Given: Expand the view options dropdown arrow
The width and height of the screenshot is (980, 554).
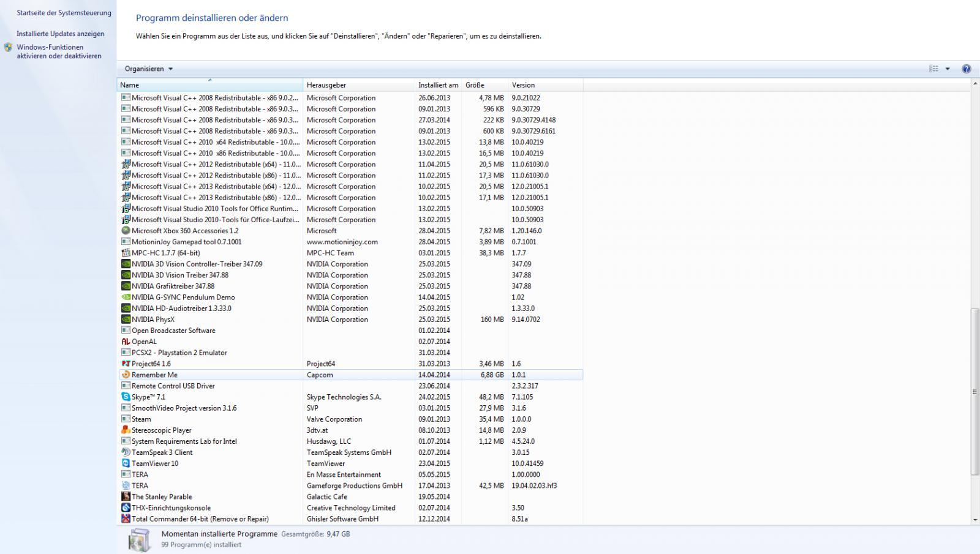Looking at the screenshot, I should point(948,69).
